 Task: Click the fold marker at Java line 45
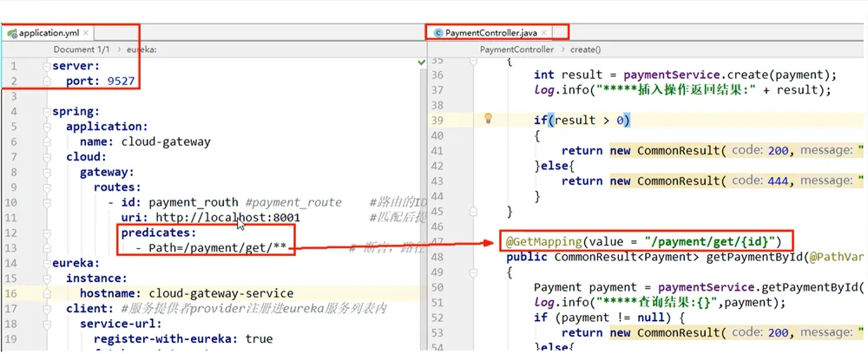[x=473, y=212]
